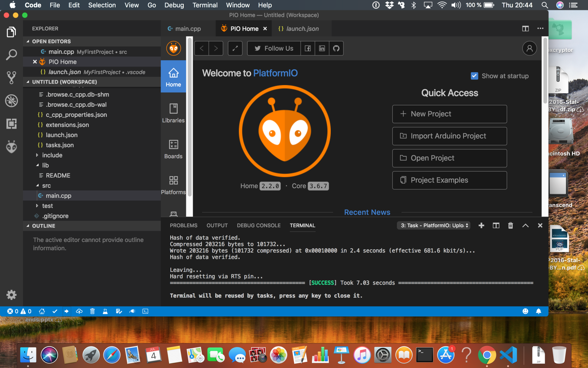
Task: Open the Source Control view
Action: click(11, 77)
